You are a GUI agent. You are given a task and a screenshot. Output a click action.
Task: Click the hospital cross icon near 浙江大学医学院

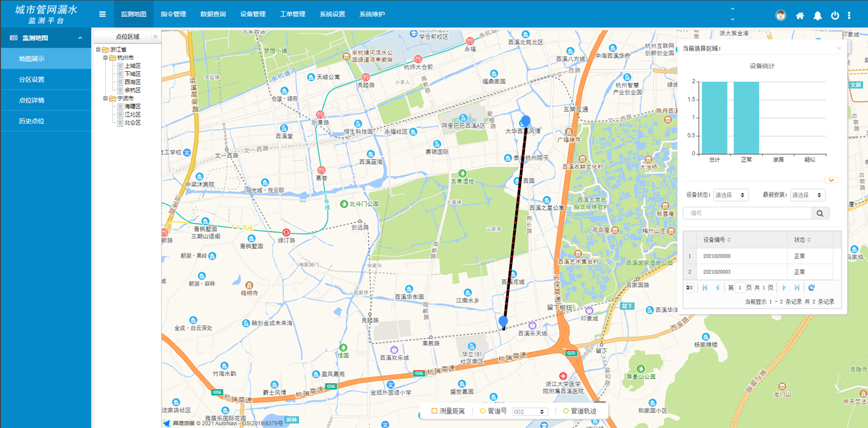[x=563, y=376]
